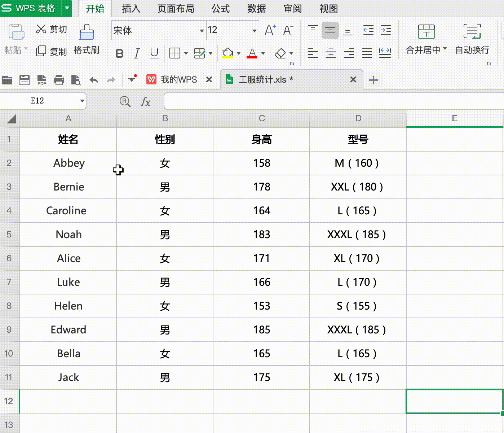Screen dimensions: 504x433
Task: Add a new document tab
Action: pos(373,80)
